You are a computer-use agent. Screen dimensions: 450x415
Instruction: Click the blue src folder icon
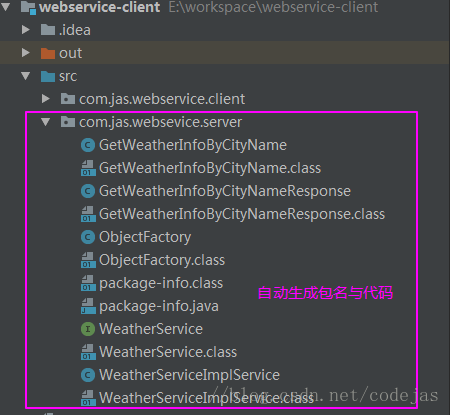tap(48, 76)
